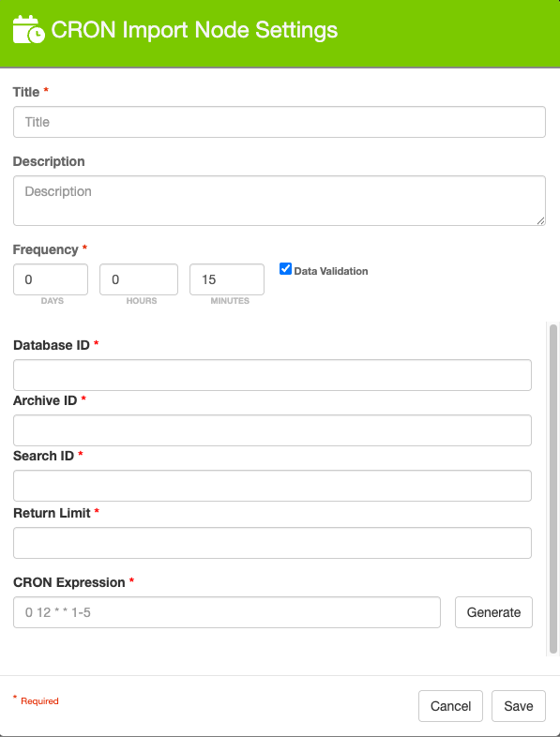Focus the Database ID field
This screenshot has width=560, height=737.
click(272, 375)
